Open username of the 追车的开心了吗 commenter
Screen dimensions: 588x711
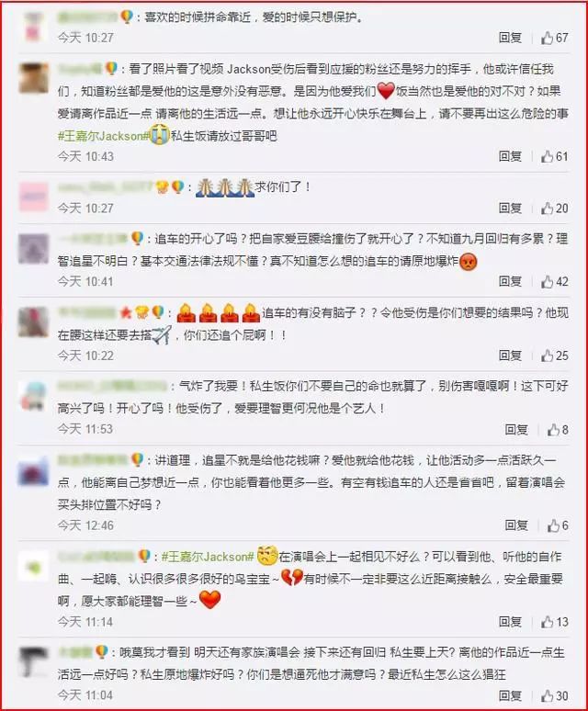[x=93, y=238]
